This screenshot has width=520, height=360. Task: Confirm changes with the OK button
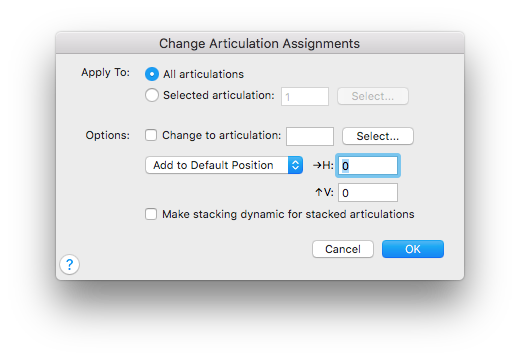pos(413,249)
